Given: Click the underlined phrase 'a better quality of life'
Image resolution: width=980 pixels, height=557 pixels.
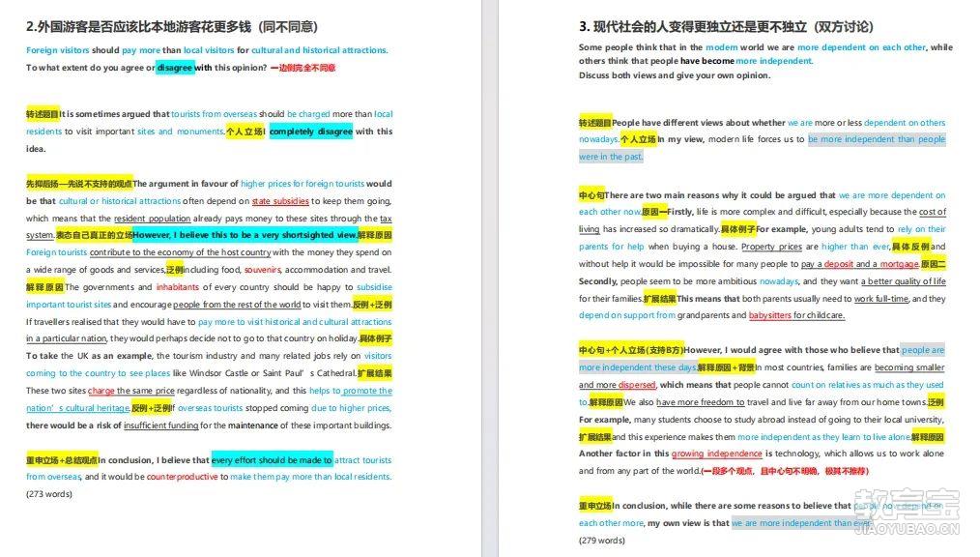Looking at the screenshot, I should 903,282.
